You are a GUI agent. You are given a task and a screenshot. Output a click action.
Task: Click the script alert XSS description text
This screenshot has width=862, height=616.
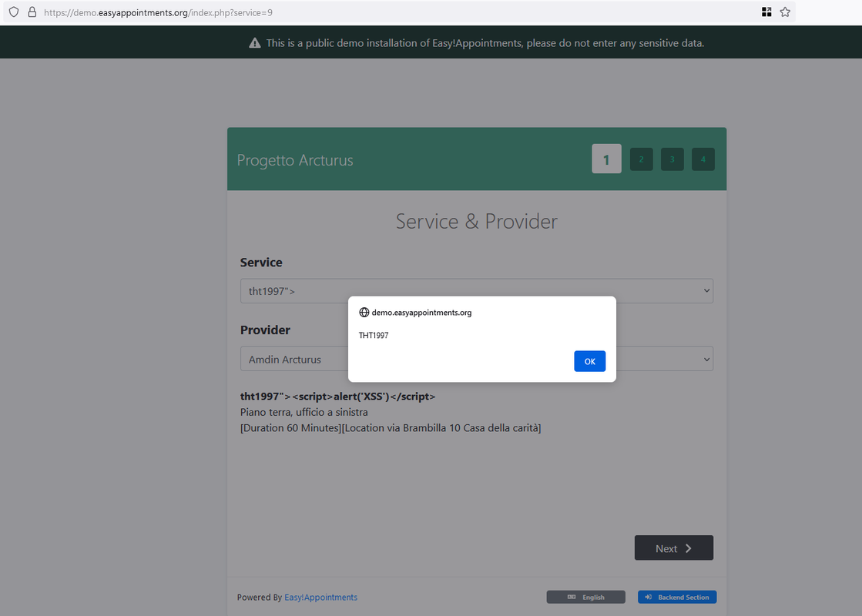pos(337,397)
